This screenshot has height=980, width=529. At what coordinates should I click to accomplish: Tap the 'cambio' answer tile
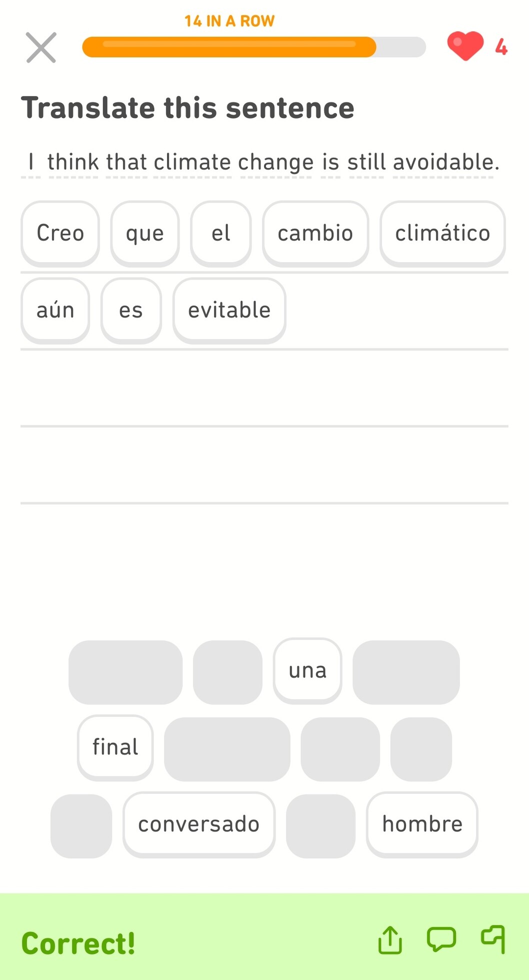pos(315,234)
